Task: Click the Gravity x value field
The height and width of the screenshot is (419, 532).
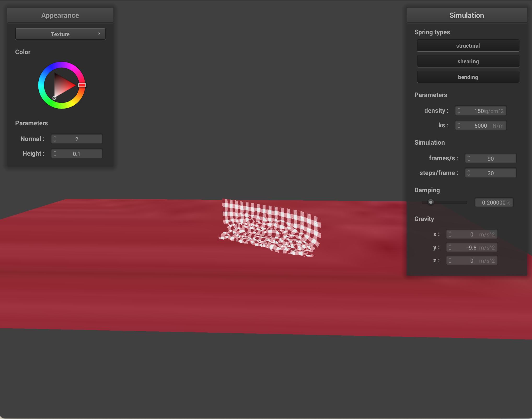Action: coord(472,234)
